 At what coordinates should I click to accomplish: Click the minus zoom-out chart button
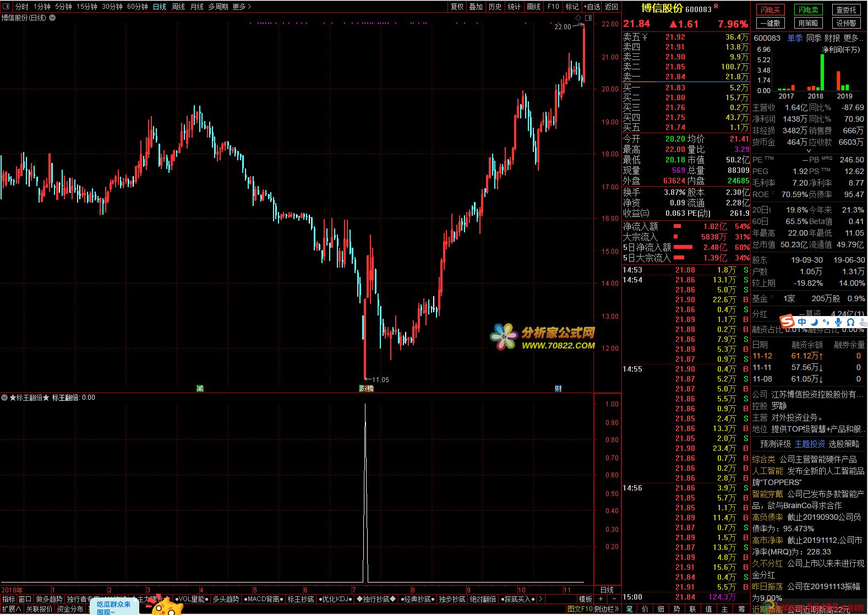pos(614,599)
